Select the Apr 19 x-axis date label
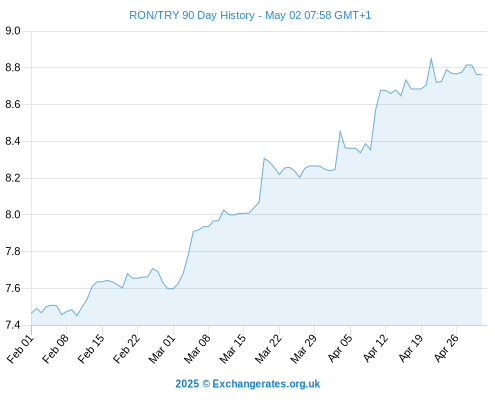 (x=411, y=349)
